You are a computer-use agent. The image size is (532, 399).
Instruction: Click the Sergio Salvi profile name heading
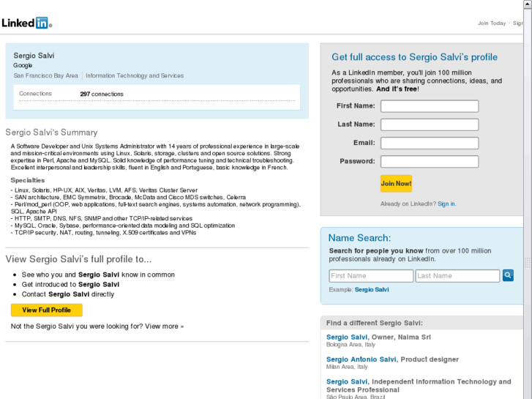coord(34,56)
